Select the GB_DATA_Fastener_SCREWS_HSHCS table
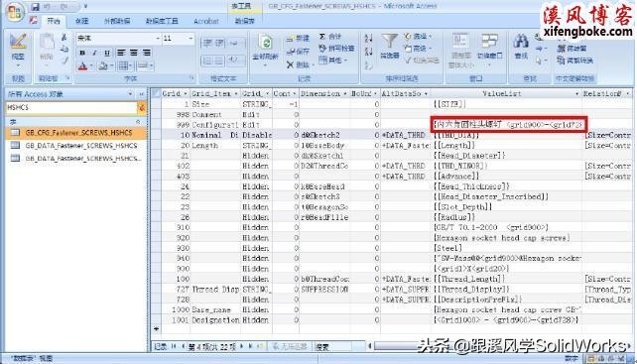Viewport: 637px width, 364px height. point(75,146)
